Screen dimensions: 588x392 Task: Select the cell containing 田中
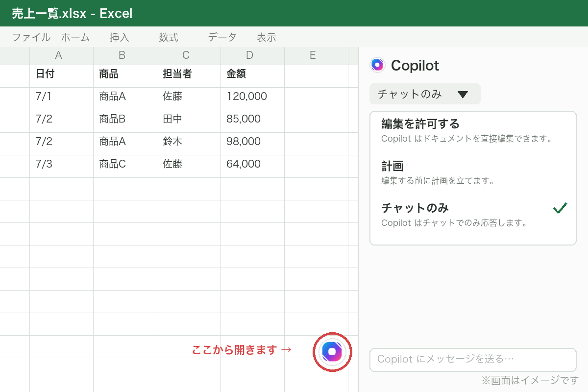[189, 121]
